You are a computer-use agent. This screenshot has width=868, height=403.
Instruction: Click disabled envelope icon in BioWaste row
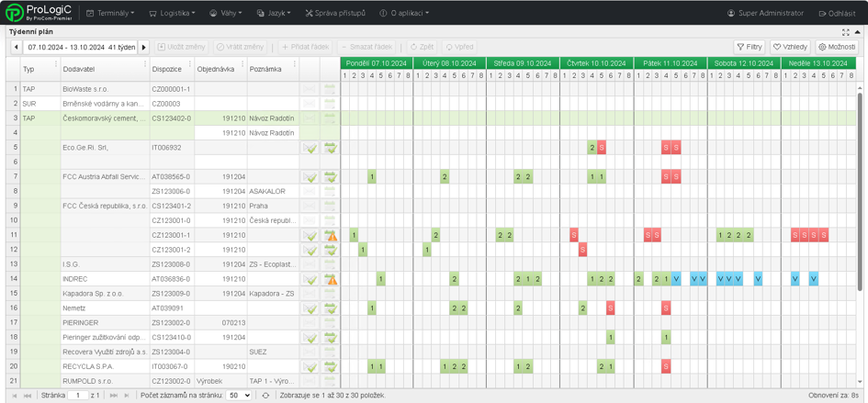pyautogui.click(x=310, y=88)
